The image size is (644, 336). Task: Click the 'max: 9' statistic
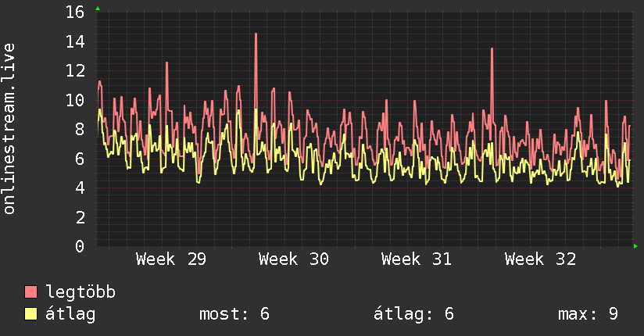tap(588, 314)
